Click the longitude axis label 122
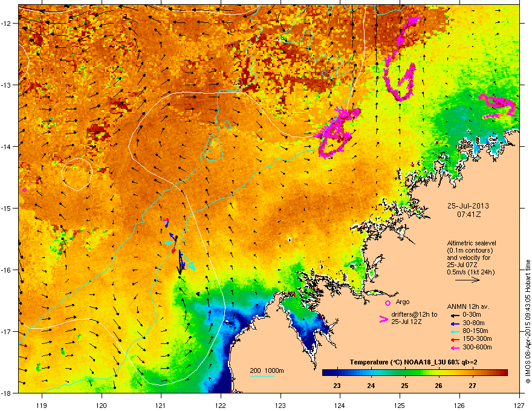Screen dimensions: 532x411 coord(221,405)
